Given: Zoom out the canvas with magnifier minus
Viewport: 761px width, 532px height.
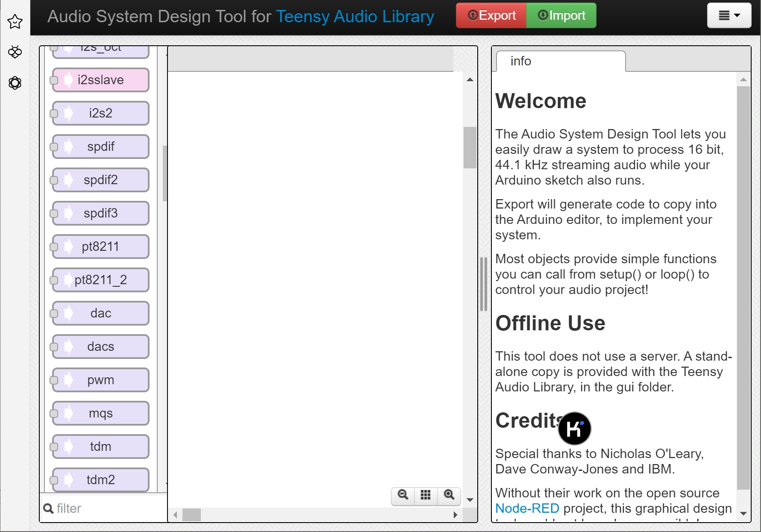Looking at the screenshot, I should 403,495.
